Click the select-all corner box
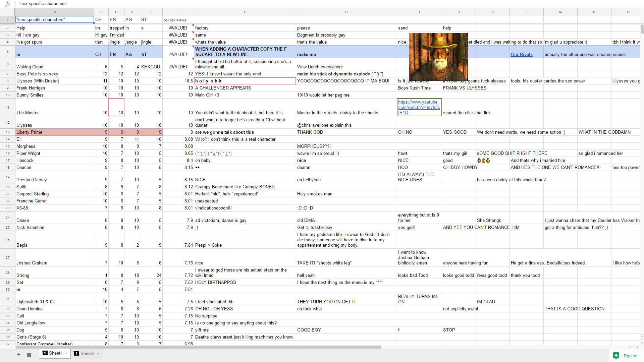Viewport: 644px width, 362px height. 7,12
